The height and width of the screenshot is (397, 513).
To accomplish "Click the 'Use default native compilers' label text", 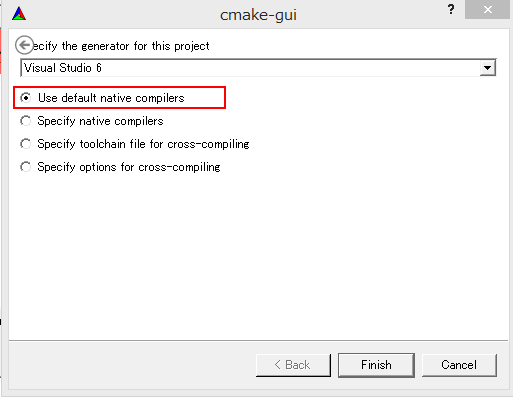I will coord(111,98).
